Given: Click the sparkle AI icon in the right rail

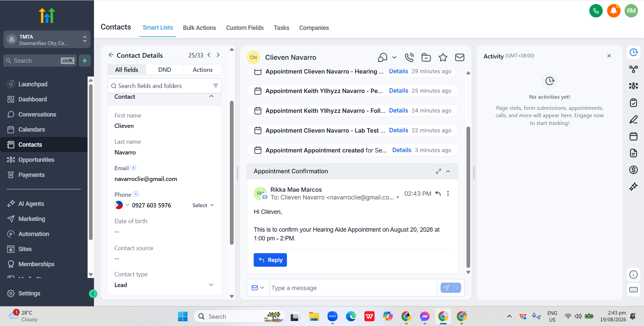Looking at the screenshot, I should pyautogui.click(x=634, y=187).
